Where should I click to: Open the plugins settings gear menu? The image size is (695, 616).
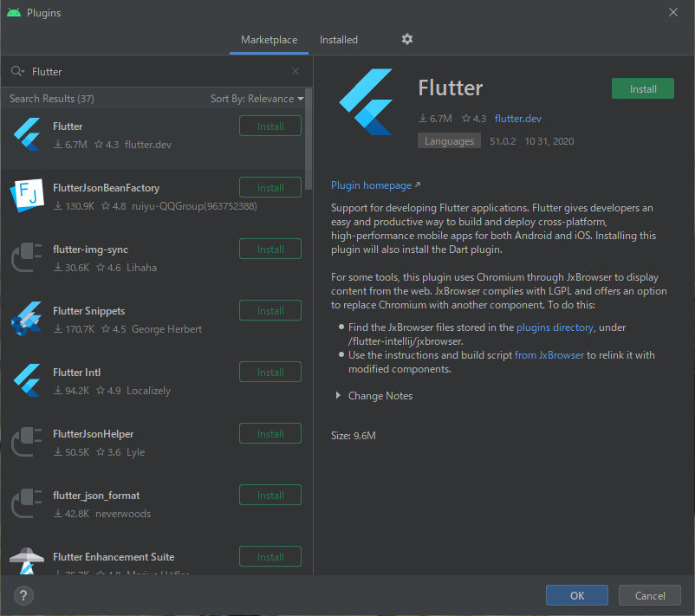click(407, 40)
